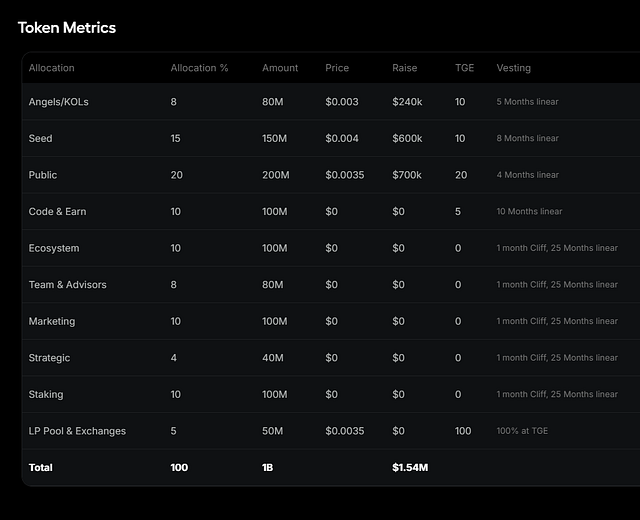
Task: Click the Amount column header
Action: (280, 68)
